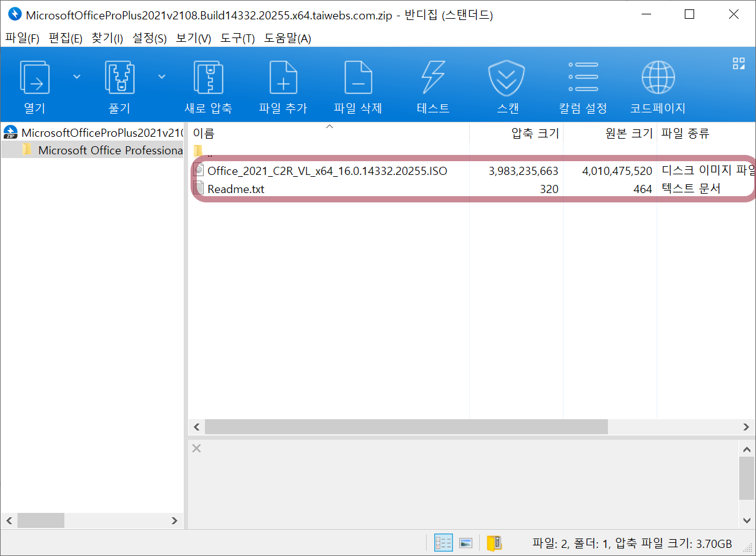This screenshot has width=756, height=556.
Task: Expand the 풀기 dropdown arrow
Action: 162,77
